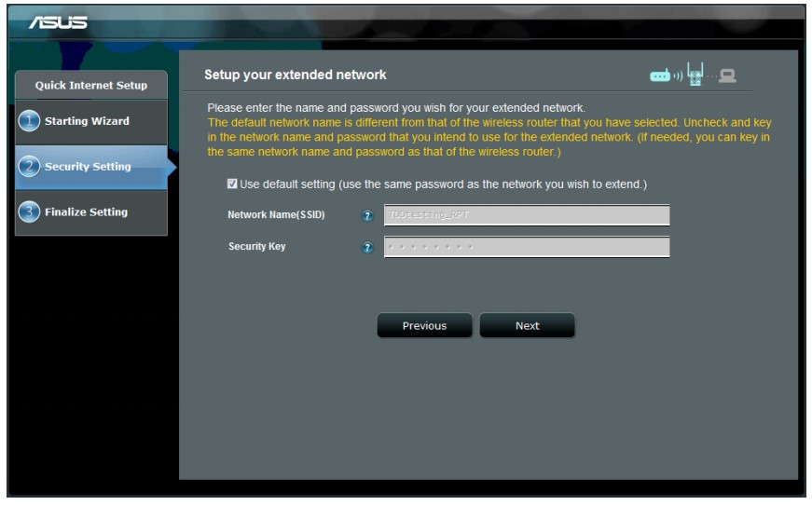Select Security Setting step

[91, 167]
